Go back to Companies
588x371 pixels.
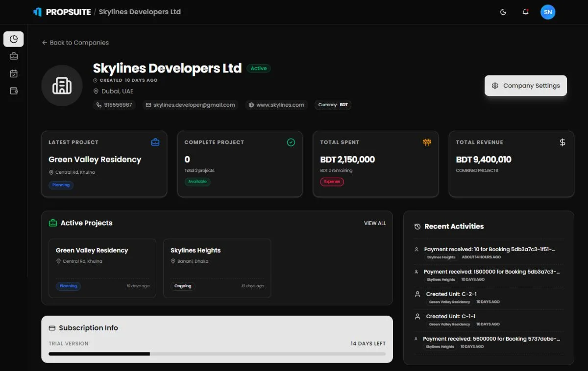pos(75,43)
